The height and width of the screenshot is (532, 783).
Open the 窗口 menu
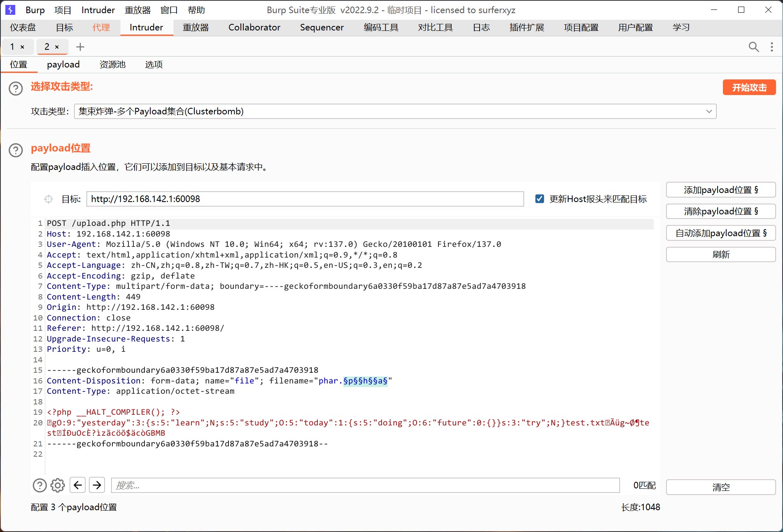(169, 10)
